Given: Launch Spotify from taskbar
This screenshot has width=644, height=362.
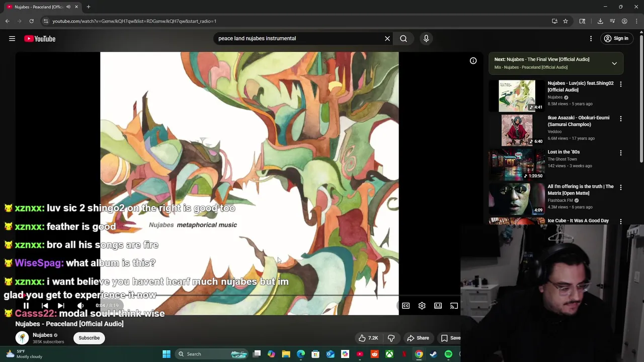Looking at the screenshot, I should click(448, 354).
